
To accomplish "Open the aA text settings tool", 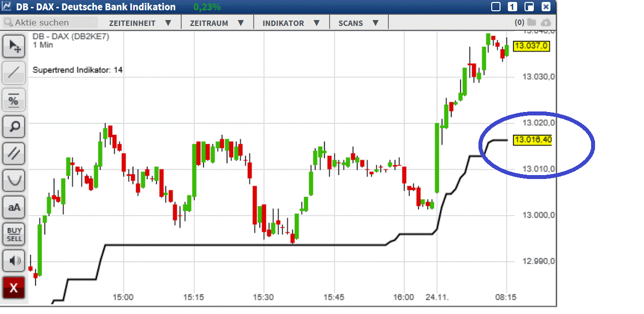I will click(13, 207).
